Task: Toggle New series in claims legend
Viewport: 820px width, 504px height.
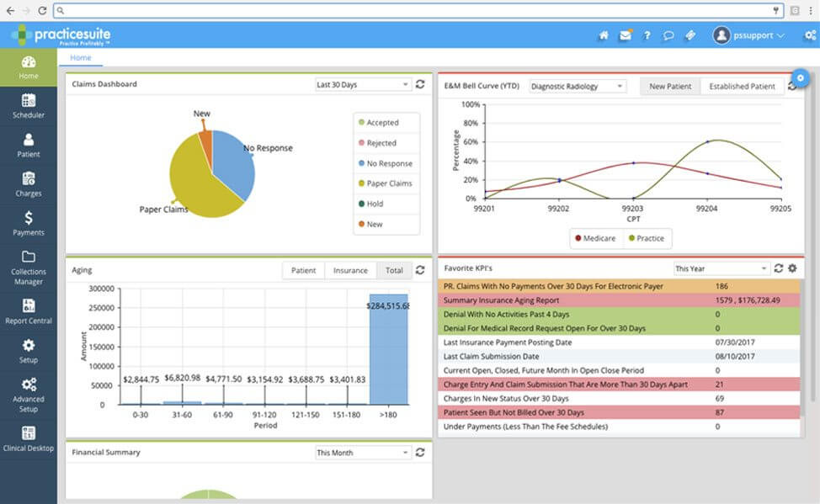Action: (370, 225)
